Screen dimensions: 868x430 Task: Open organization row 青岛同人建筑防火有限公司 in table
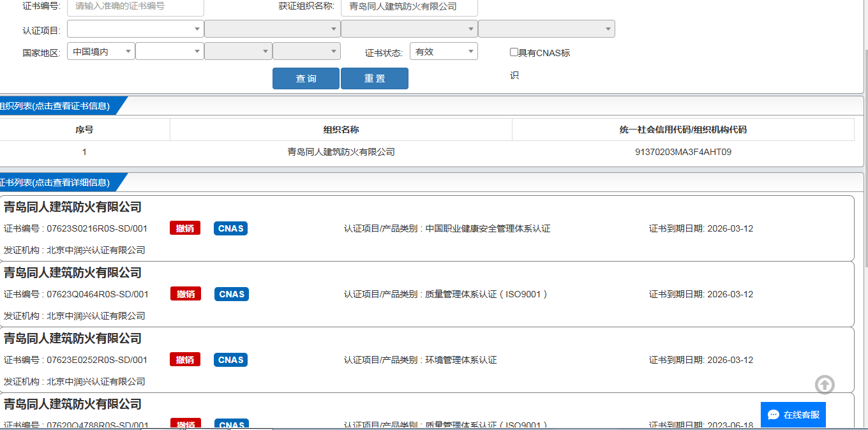click(341, 152)
